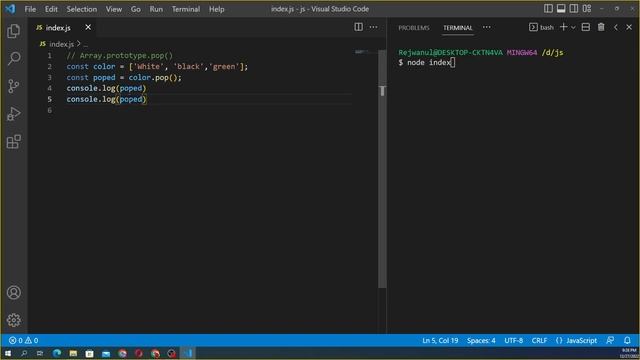Open the View menu
The height and width of the screenshot is (360, 640).
point(113,9)
